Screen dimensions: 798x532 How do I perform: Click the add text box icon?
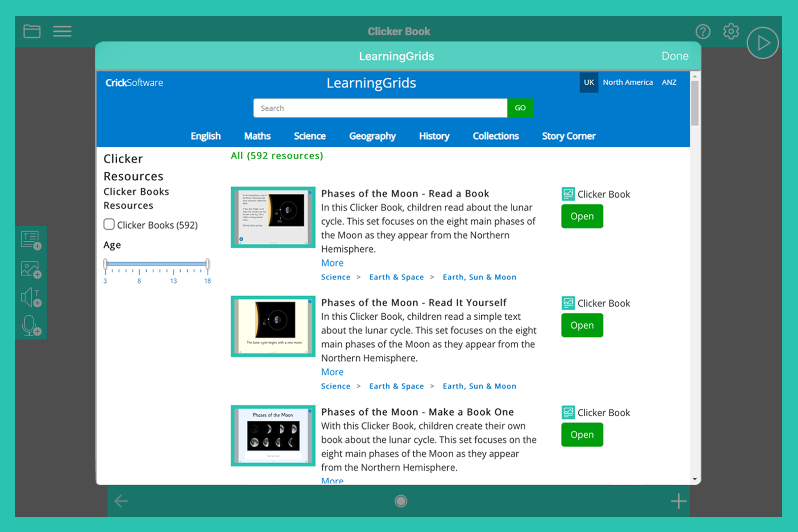[x=31, y=241]
